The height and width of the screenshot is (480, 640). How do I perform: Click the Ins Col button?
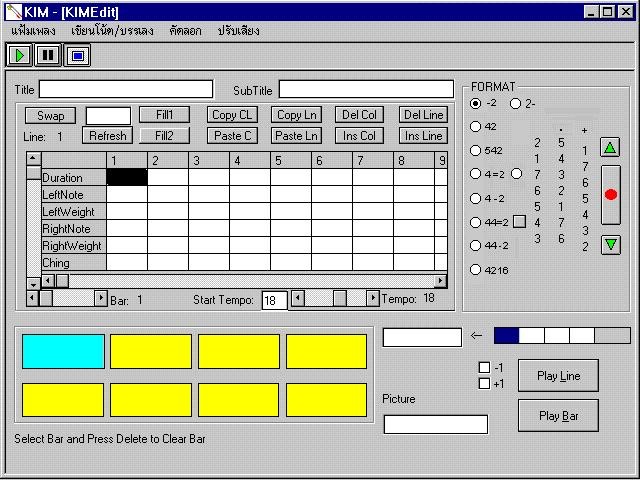pos(359,136)
